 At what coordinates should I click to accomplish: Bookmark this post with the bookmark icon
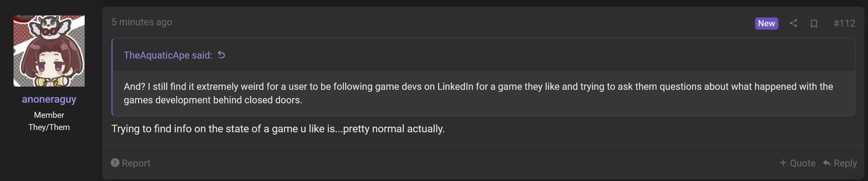(814, 24)
